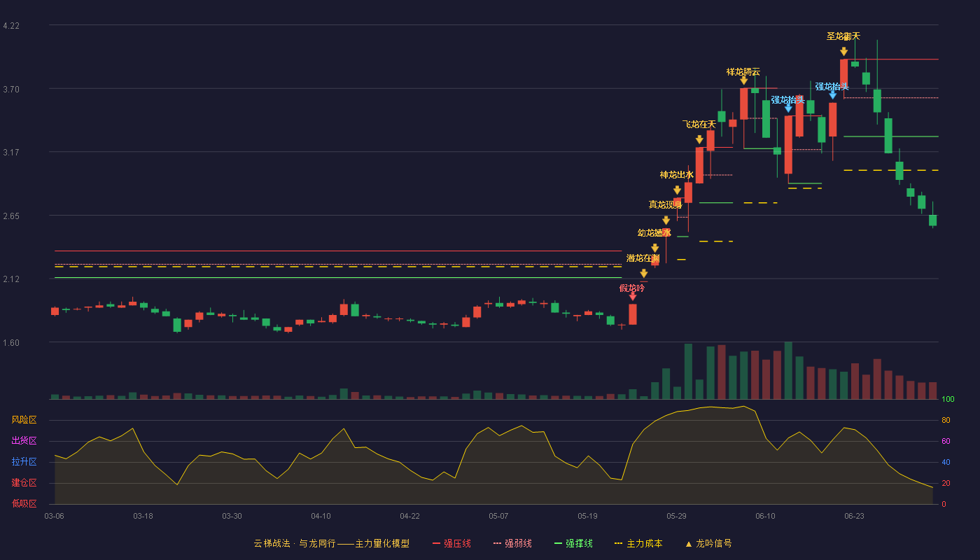Click the 风险区 zone label
This screenshot has width=980, height=560.
pos(24,420)
